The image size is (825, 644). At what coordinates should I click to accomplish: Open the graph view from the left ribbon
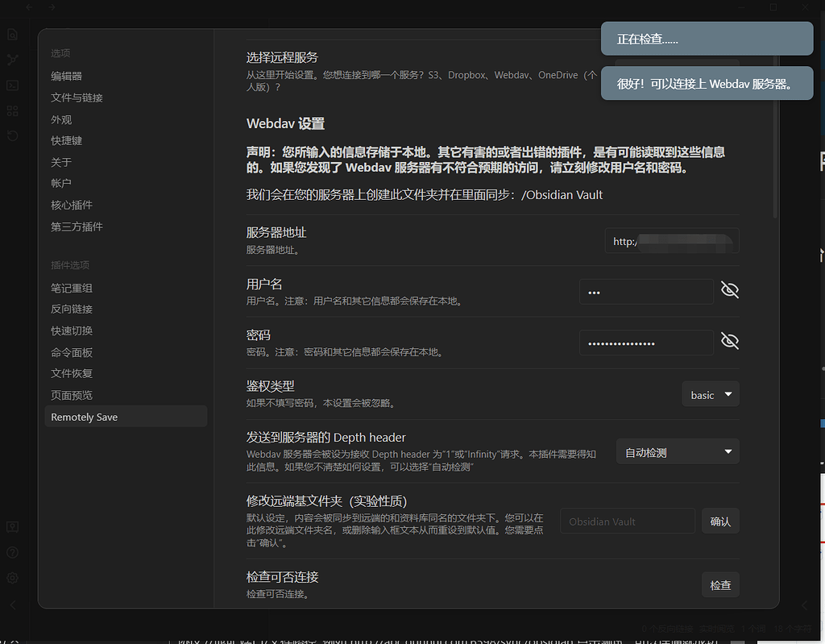coord(12,58)
